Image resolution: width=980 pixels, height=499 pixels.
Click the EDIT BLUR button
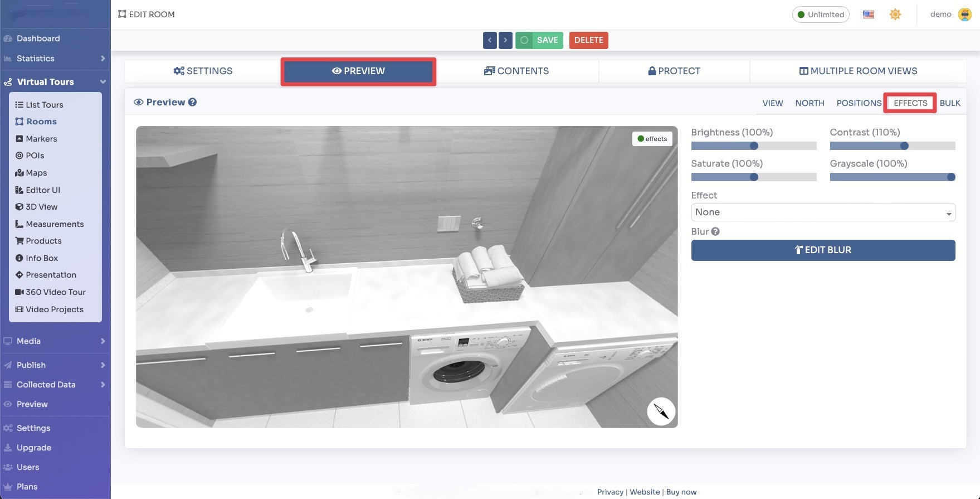coord(823,250)
